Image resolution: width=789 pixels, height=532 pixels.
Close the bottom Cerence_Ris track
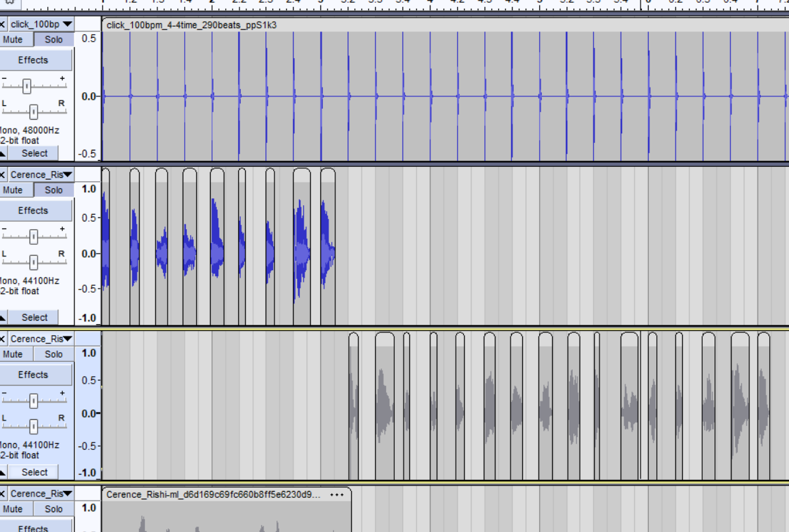(x=3, y=494)
